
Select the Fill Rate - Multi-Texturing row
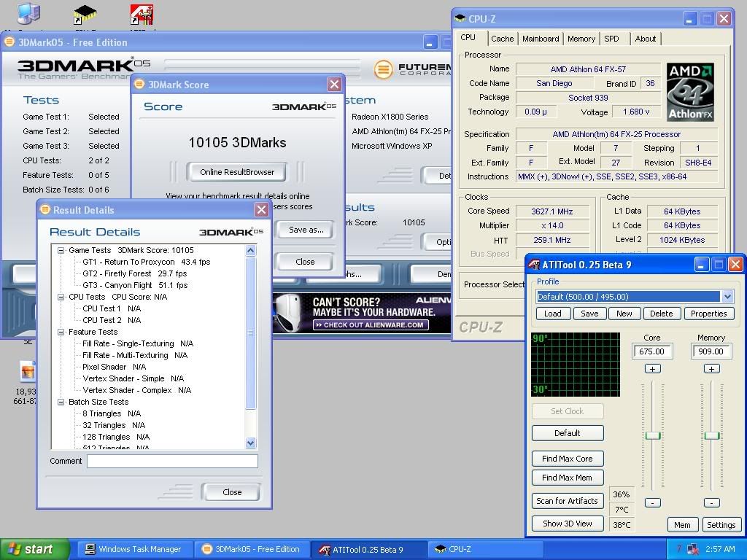pyautogui.click(x=135, y=355)
